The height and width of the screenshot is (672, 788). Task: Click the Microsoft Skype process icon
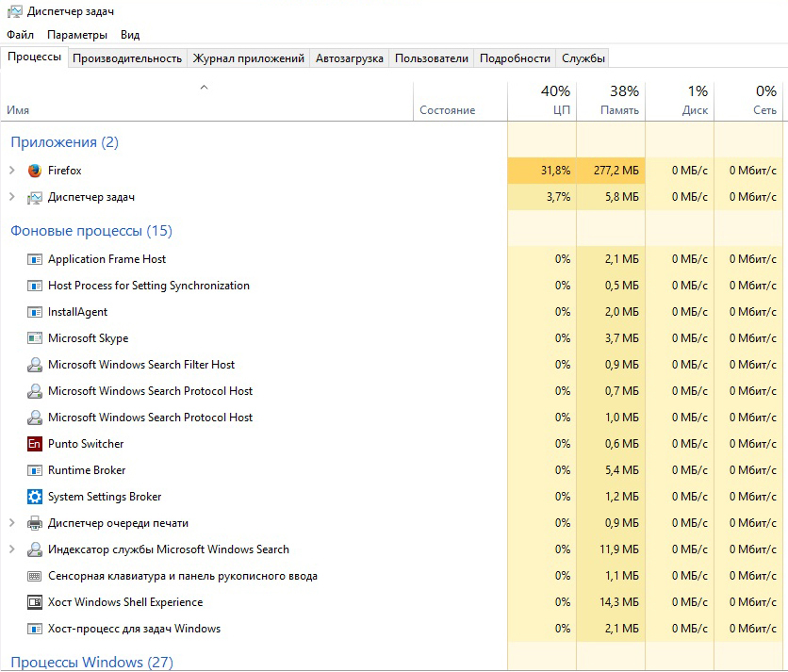[x=35, y=338]
